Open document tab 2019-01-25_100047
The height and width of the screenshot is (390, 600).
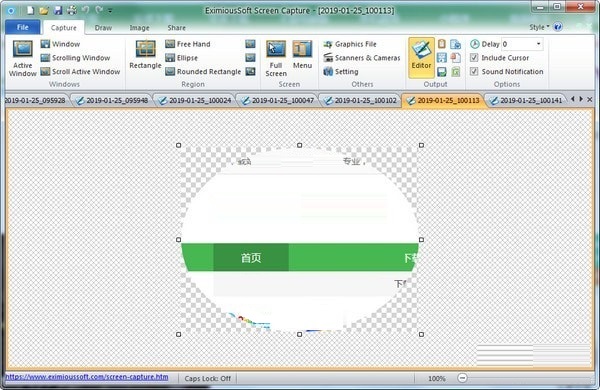click(277, 100)
